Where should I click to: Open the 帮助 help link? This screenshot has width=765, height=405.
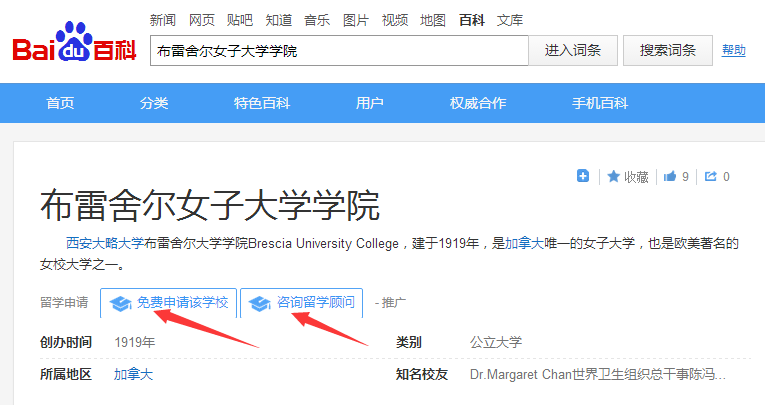click(x=733, y=50)
